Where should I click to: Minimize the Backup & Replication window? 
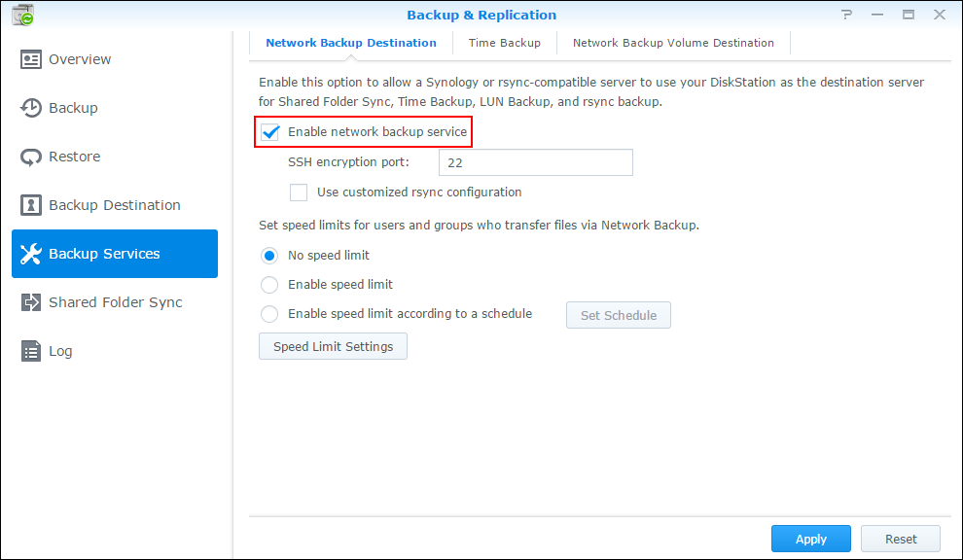(877, 15)
